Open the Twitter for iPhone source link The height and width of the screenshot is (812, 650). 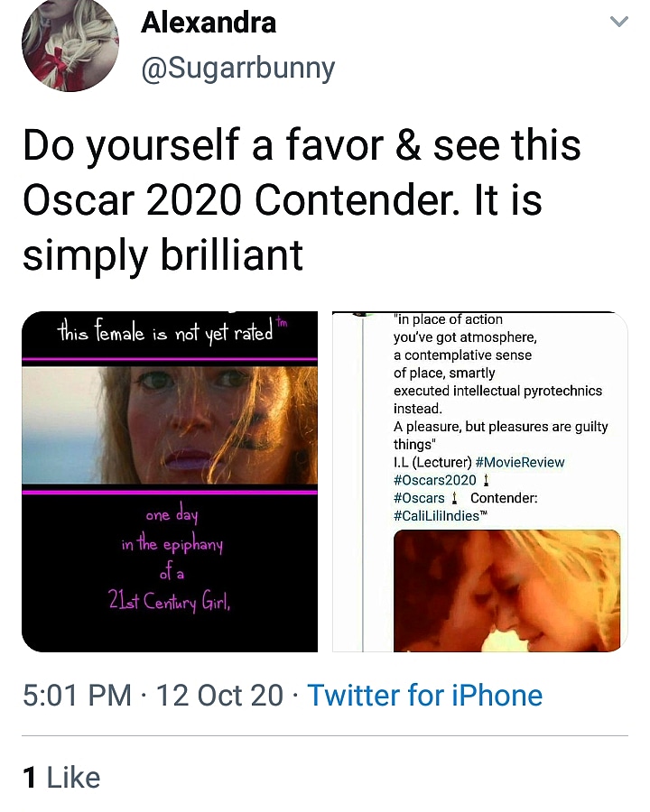click(x=424, y=696)
